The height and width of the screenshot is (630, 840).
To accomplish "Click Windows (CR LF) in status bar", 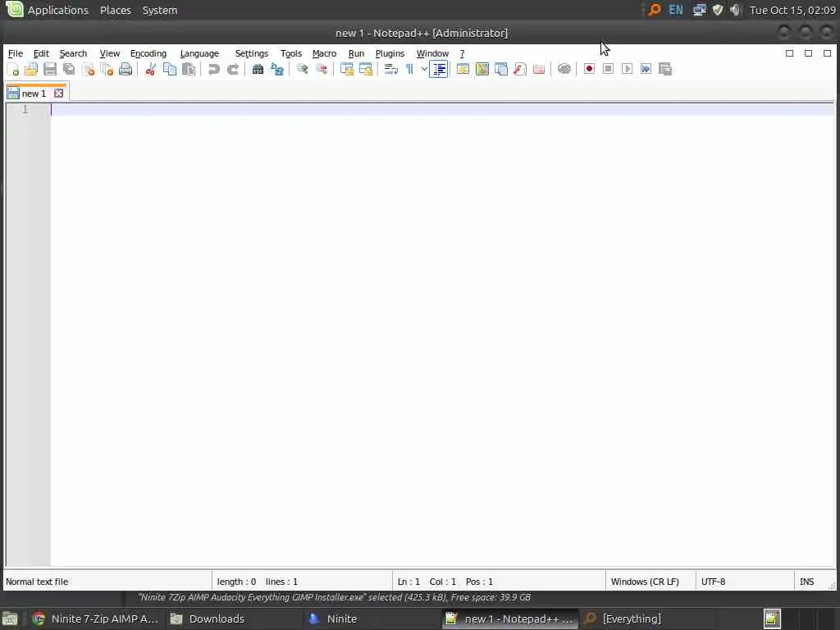I will 645,582.
